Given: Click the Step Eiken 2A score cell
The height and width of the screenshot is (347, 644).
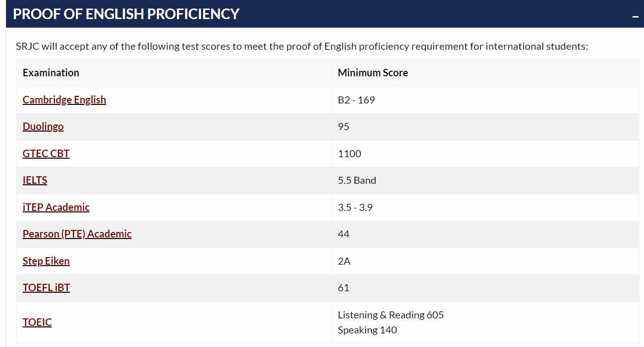Looking at the screenshot, I should pos(344,261).
